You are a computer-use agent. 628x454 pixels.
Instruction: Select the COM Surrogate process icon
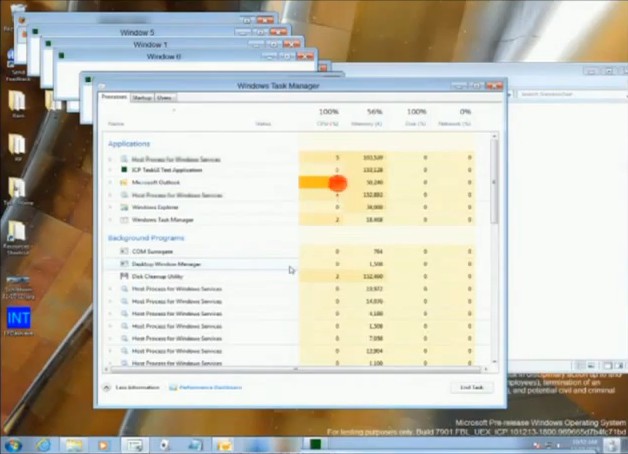[x=124, y=251]
